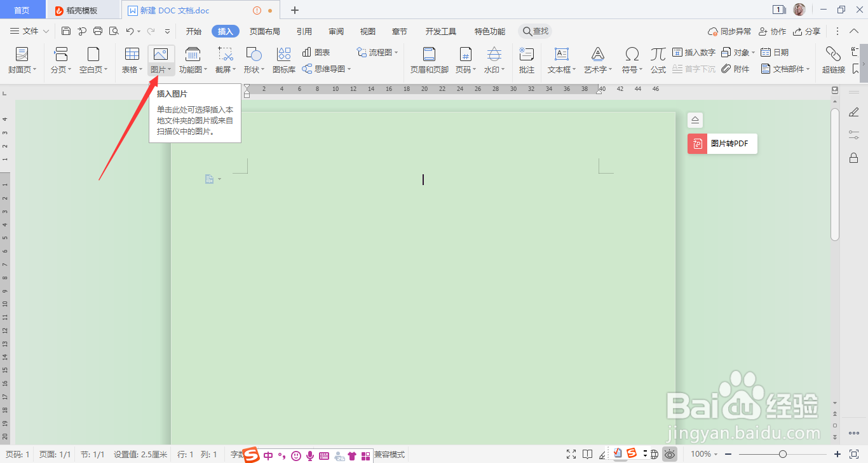Viewport: 868px width, 463px height.
Task: Click the zoom slider handle
Action: (x=783, y=454)
